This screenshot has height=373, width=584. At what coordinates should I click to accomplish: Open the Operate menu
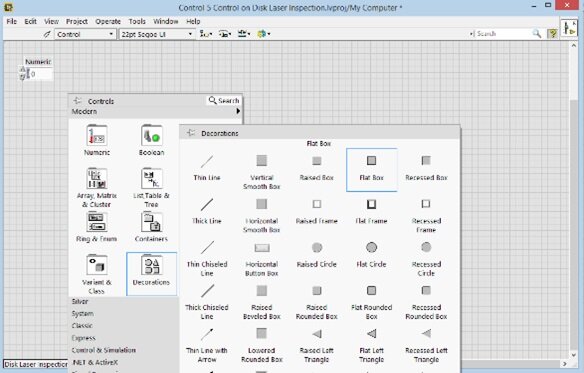click(x=108, y=21)
